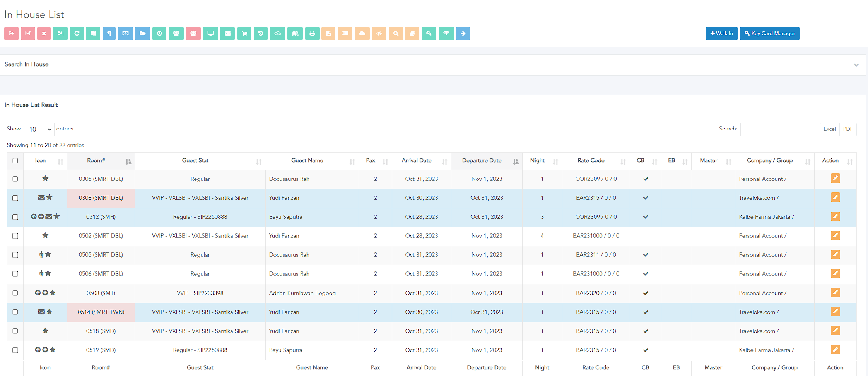The width and height of the screenshot is (868, 376).
Task: Sort table by Rate Code column
Action: click(596, 161)
